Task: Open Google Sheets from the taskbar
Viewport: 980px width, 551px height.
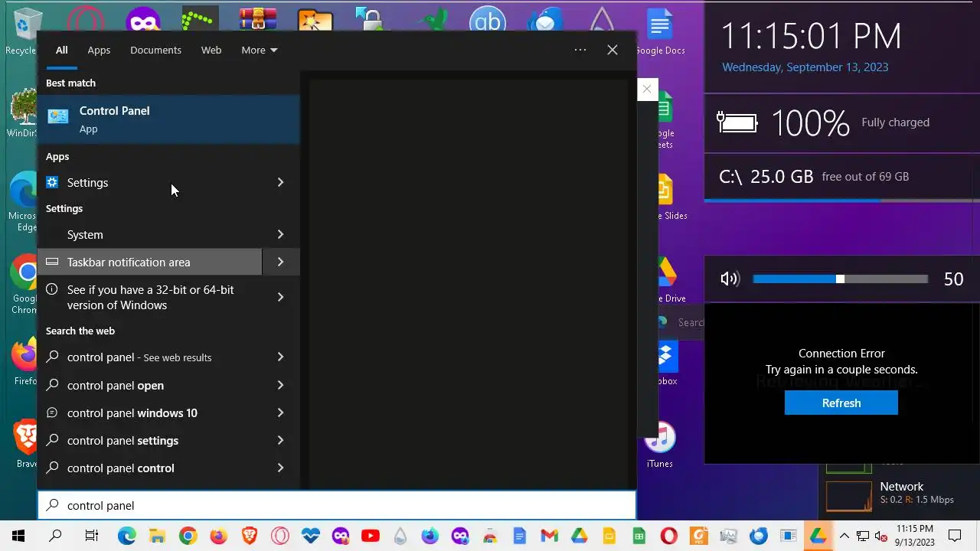Action: click(x=639, y=536)
